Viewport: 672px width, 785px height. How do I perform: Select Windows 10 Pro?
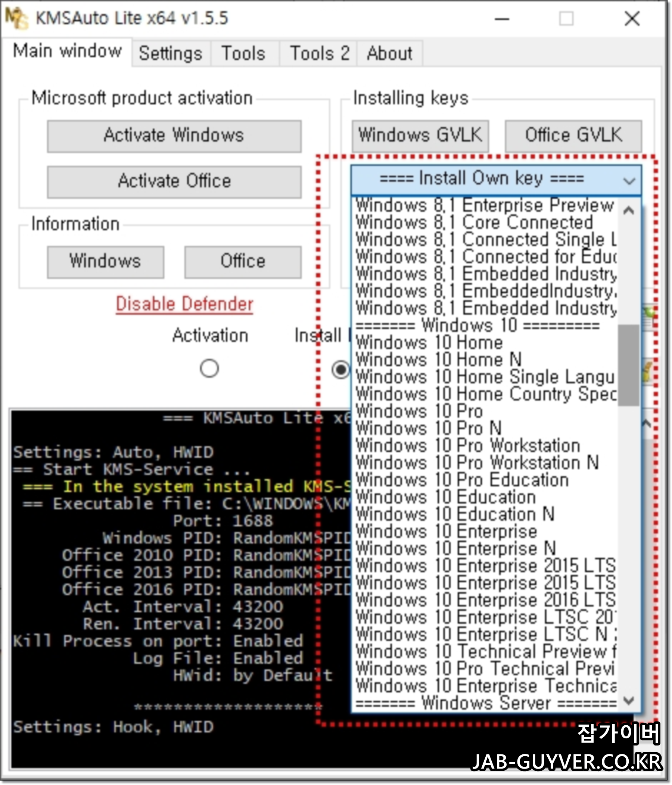pyautogui.click(x=485, y=411)
